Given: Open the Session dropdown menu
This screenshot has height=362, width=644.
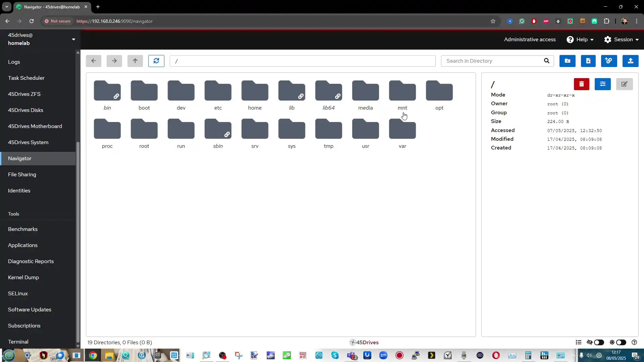Looking at the screenshot, I should point(621,40).
